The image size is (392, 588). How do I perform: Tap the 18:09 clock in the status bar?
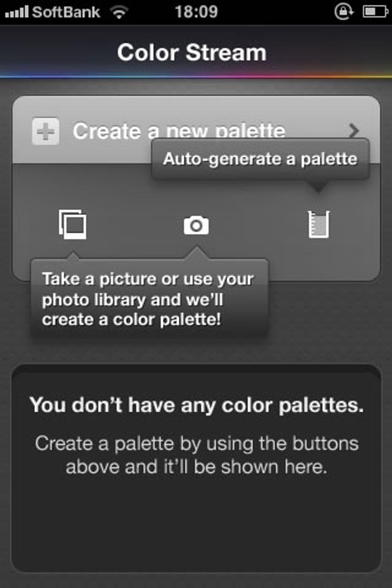(195, 11)
